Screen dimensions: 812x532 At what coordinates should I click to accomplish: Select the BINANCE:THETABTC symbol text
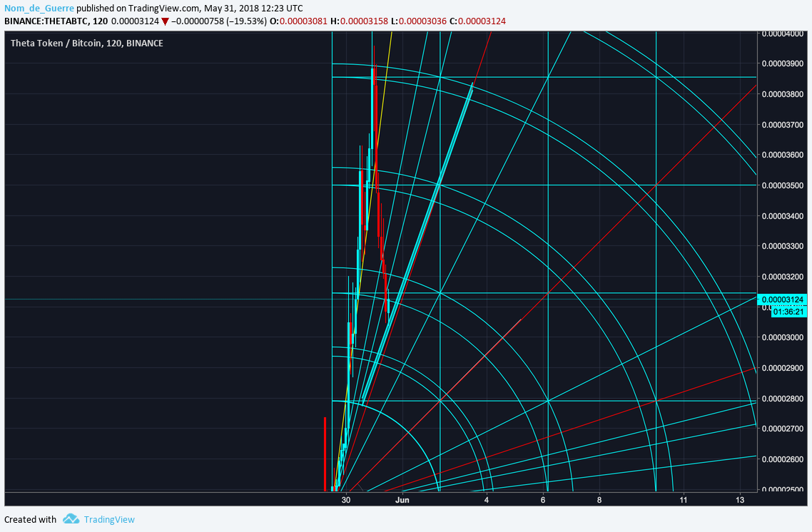(47, 21)
